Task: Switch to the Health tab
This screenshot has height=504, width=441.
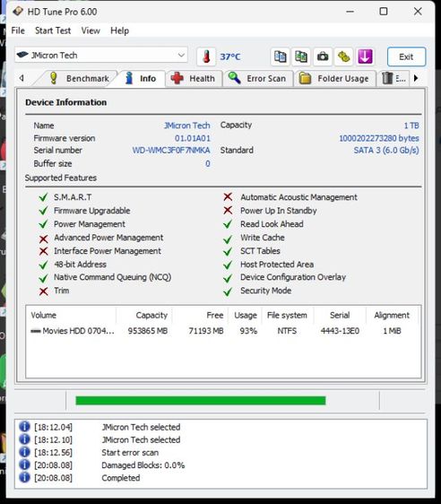Action: (194, 78)
